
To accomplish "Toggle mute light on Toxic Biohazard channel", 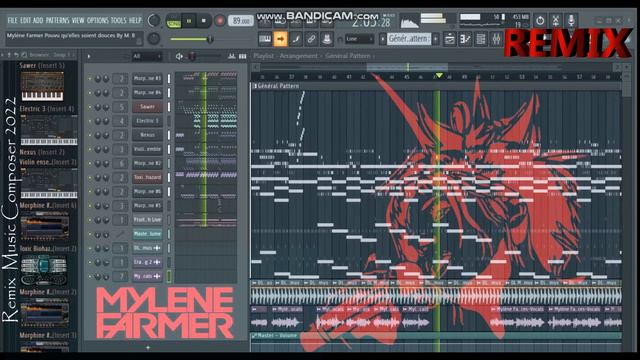I will click(90, 177).
